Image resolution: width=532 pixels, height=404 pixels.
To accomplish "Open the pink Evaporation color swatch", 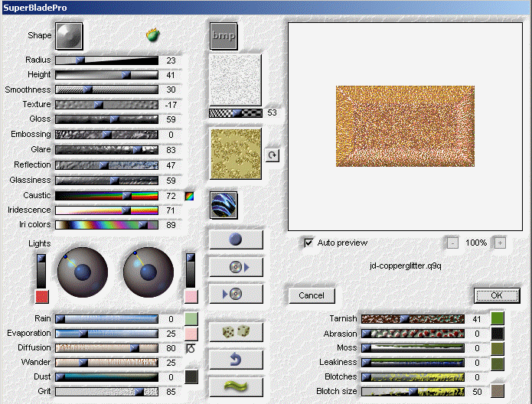I will tap(191, 334).
